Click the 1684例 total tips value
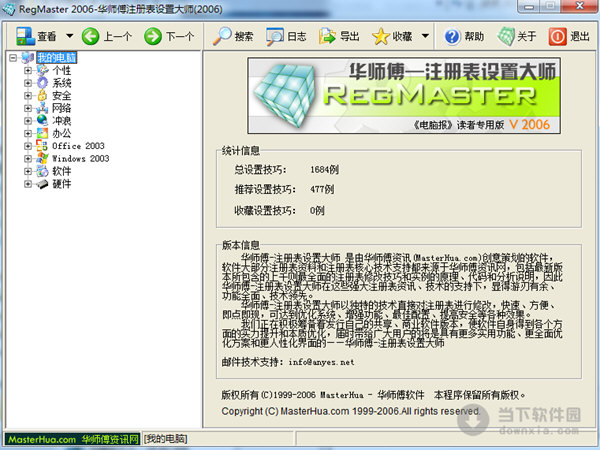The image size is (600, 450). point(324,170)
